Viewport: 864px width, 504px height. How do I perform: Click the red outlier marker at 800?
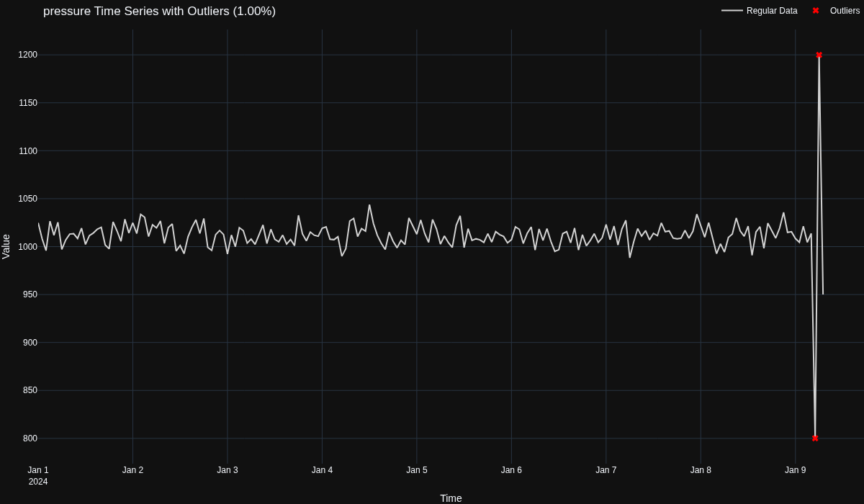pyautogui.click(x=815, y=438)
